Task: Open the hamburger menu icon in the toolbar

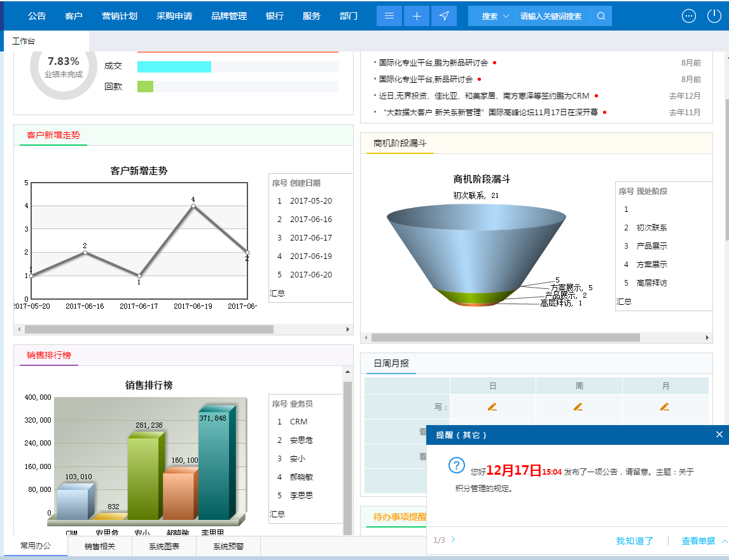Action: coord(389,15)
